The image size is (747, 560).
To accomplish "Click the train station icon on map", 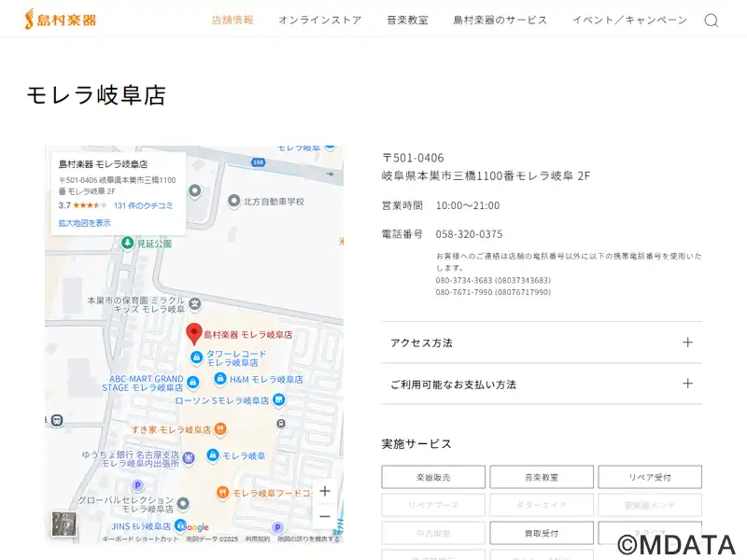I will tap(57, 421).
